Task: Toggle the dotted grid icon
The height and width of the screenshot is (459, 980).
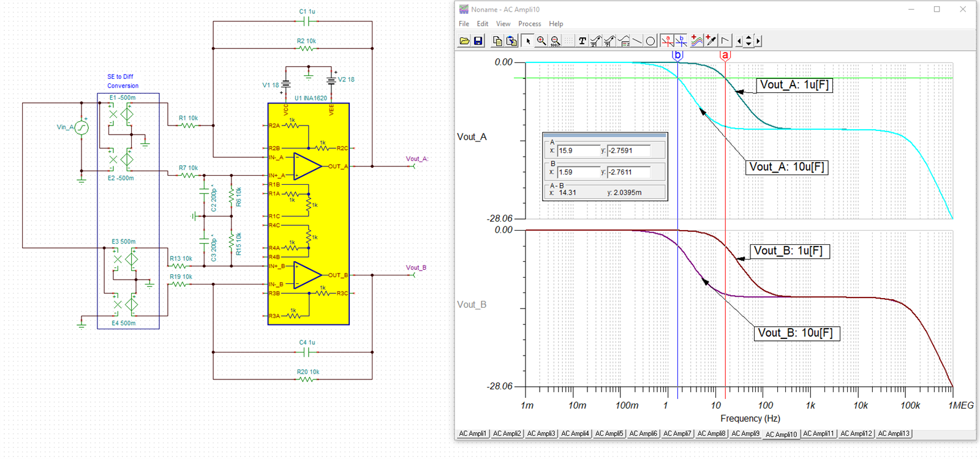Action: pyautogui.click(x=568, y=41)
